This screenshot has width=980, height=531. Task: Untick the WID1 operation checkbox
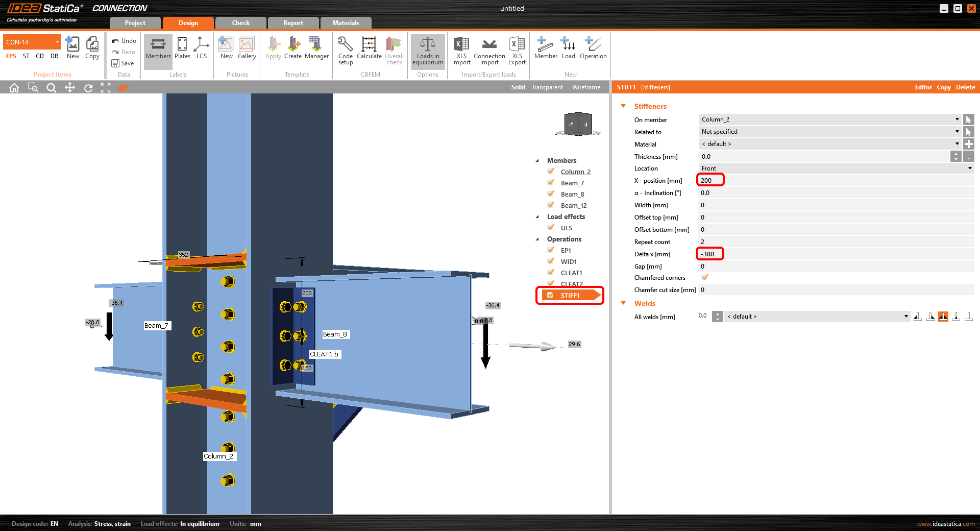pyautogui.click(x=551, y=261)
